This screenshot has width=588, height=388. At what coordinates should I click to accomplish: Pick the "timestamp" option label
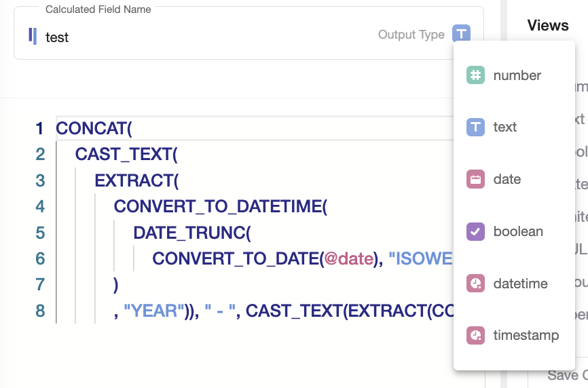[x=526, y=335]
